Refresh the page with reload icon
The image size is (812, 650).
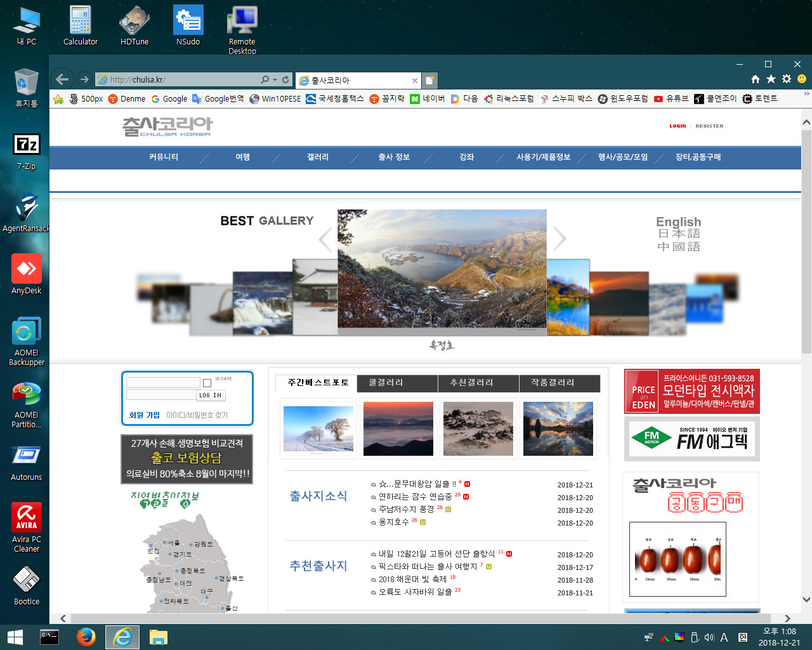click(x=285, y=79)
